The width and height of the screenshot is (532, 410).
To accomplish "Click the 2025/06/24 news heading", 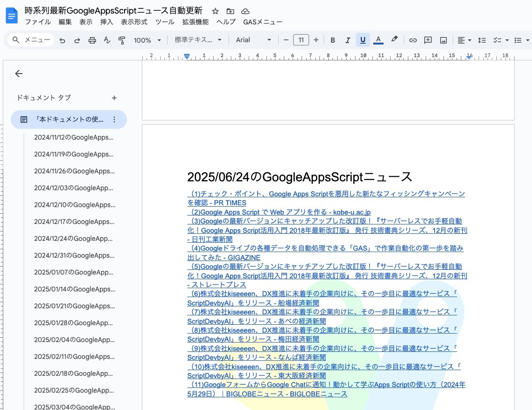I will 300,177.
